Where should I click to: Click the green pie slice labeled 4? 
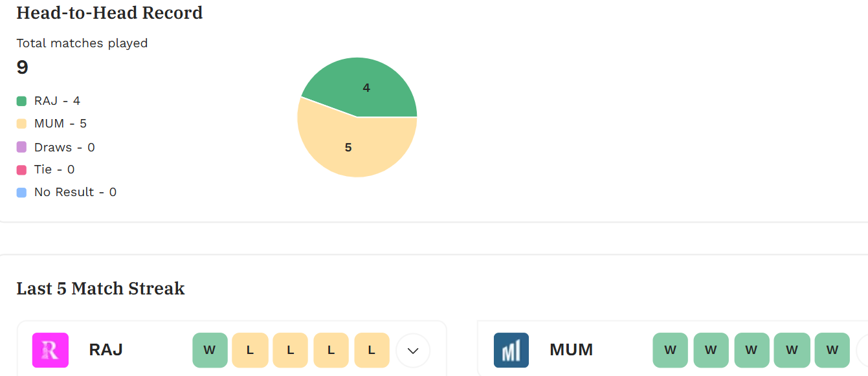pos(366,88)
